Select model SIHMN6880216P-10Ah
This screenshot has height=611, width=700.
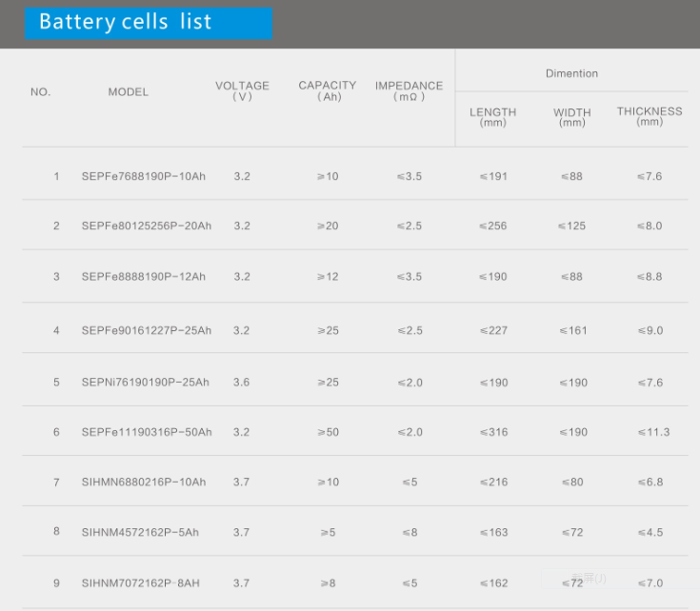click(x=144, y=483)
